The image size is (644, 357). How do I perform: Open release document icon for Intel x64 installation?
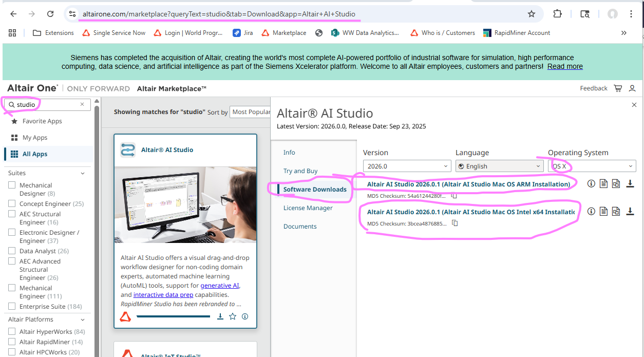pos(603,211)
